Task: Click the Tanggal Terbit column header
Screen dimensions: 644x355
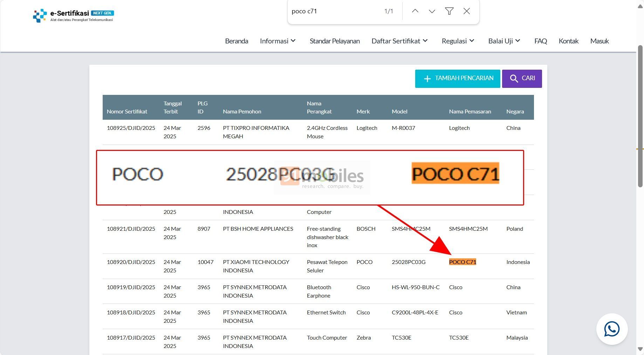Action: (172, 107)
